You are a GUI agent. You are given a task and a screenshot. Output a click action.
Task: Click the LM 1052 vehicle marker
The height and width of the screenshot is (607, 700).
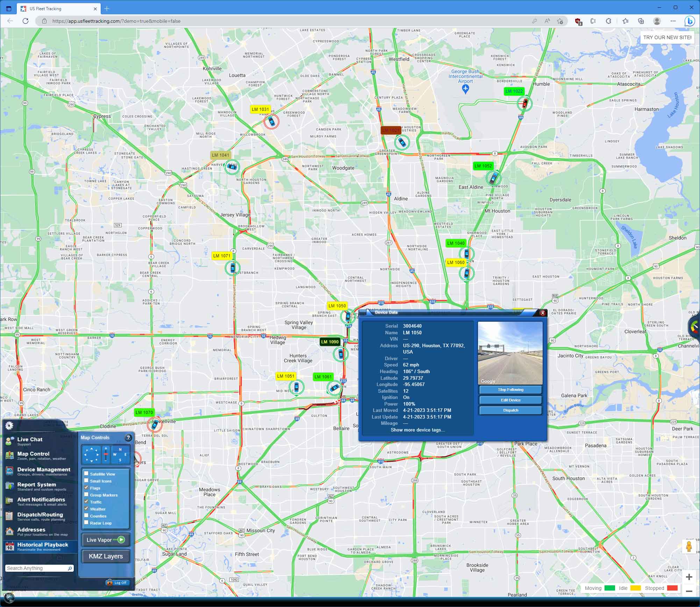click(493, 178)
